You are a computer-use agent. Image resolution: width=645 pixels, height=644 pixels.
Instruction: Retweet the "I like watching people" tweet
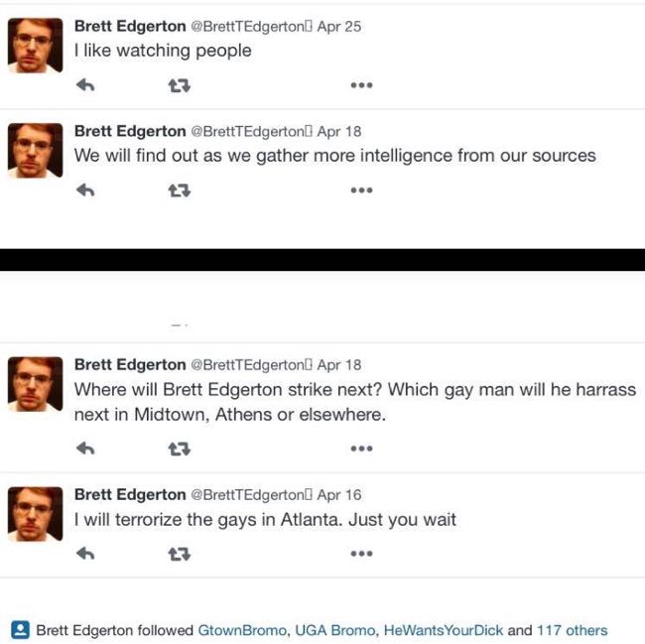[180, 85]
